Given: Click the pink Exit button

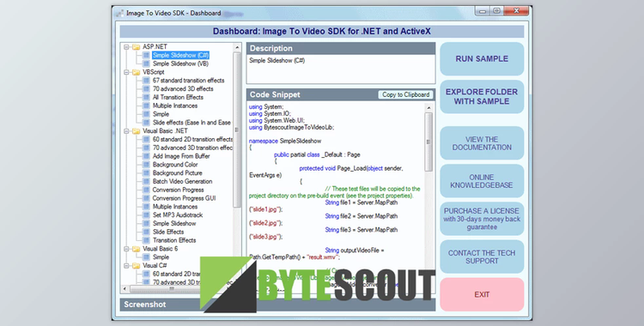Looking at the screenshot, I should pyautogui.click(x=482, y=294).
